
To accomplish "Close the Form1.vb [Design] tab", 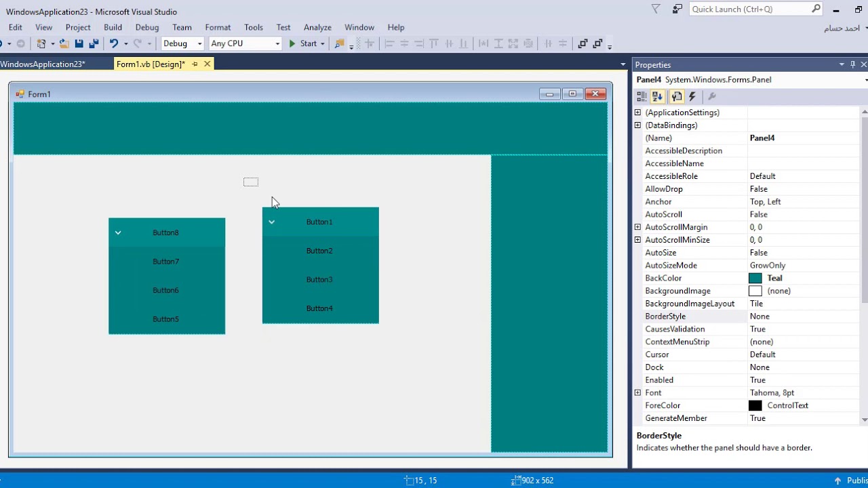I will [207, 64].
